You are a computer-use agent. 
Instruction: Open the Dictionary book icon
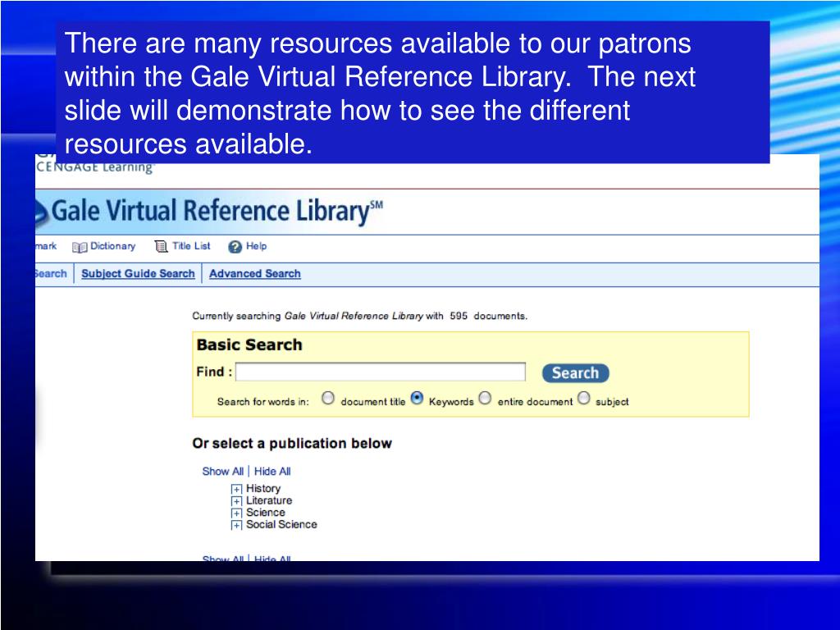tap(80, 247)
